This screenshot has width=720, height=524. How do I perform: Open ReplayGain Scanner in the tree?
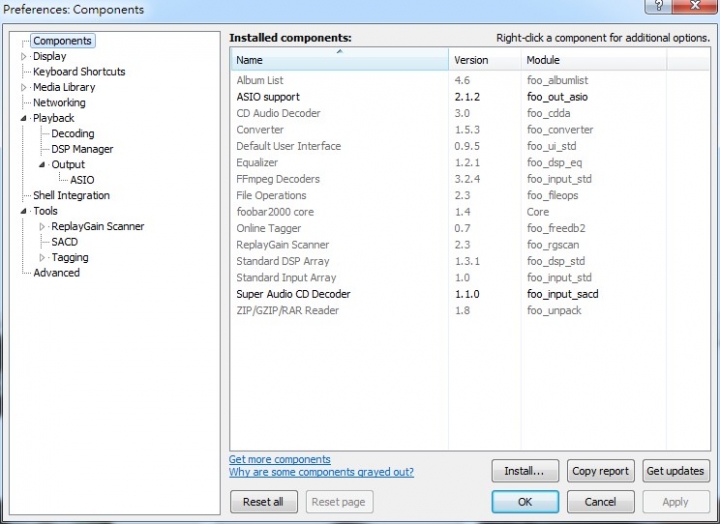tap(98, 226)
